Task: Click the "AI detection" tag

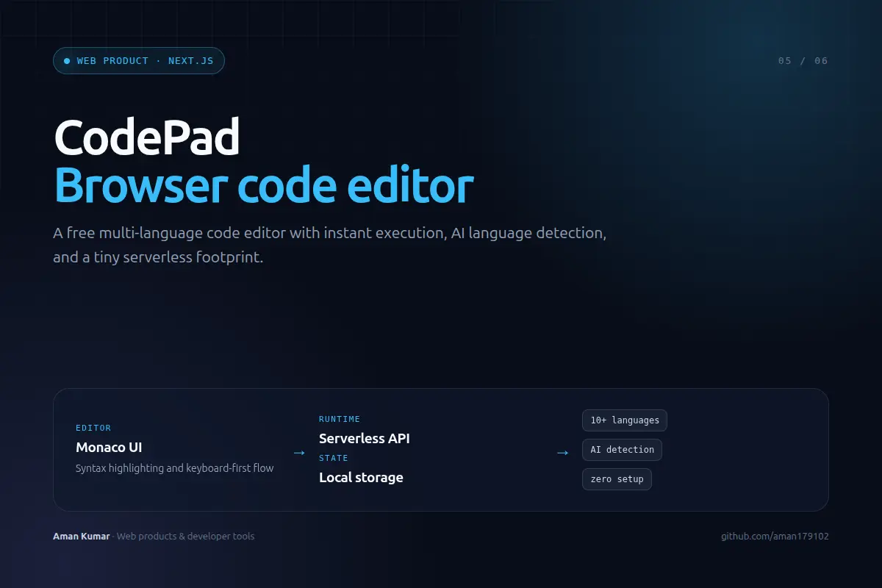Action: pyautogui.click(x=622, y=450)
